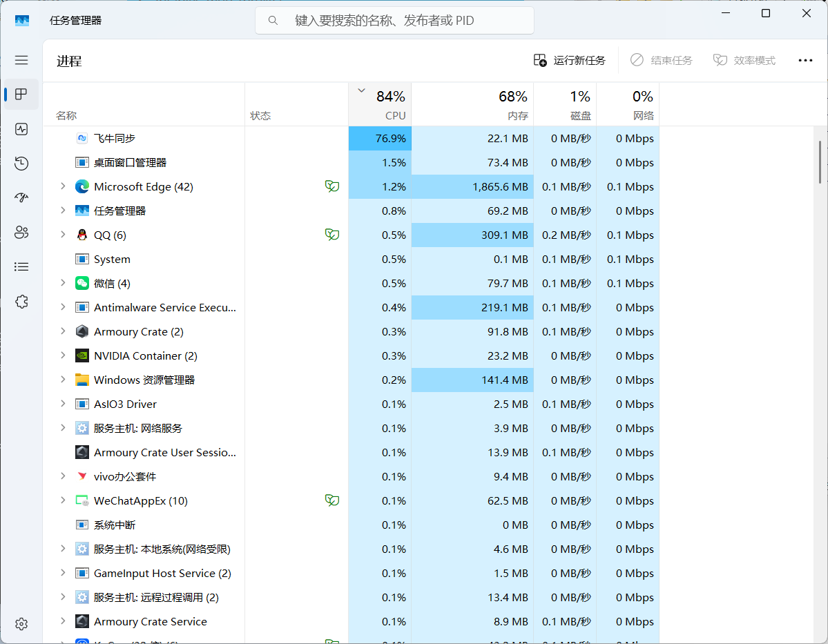Expand the Microsoft Edge process group

tap(63, 186)
